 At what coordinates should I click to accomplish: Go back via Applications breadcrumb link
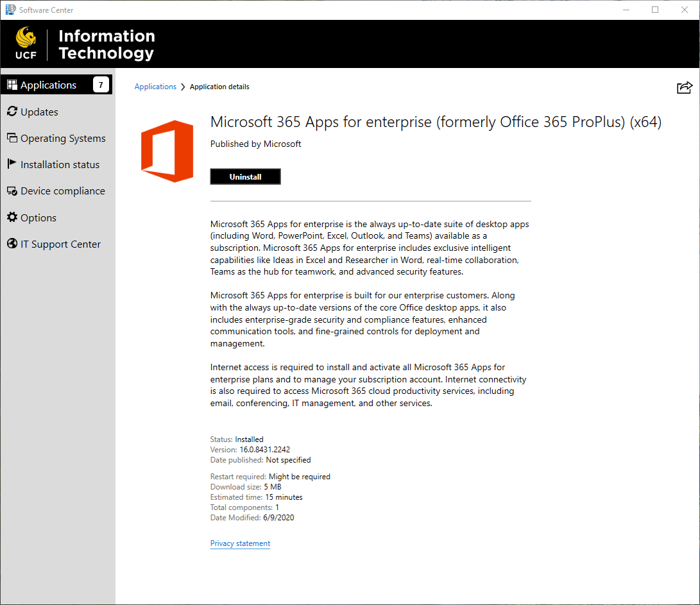(155, 87)
